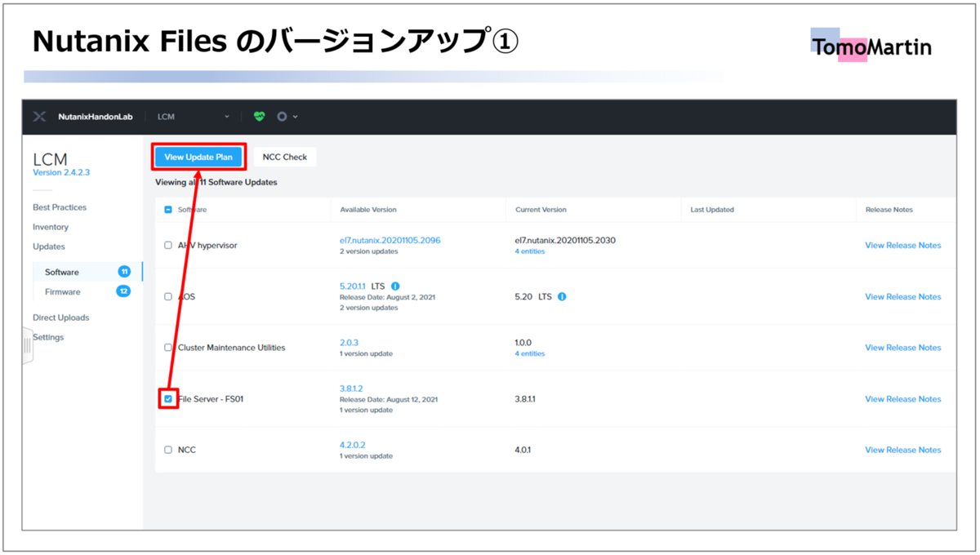Open Settings in LCM sidebar
This screenshot has height=555, width=980.
tap(48, 337)
